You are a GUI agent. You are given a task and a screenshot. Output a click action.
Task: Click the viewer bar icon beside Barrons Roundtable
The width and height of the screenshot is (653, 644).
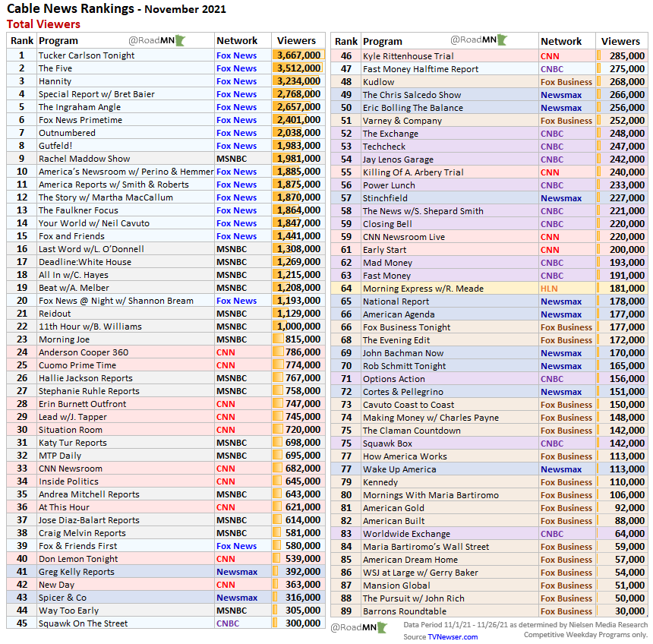(597, 611)
